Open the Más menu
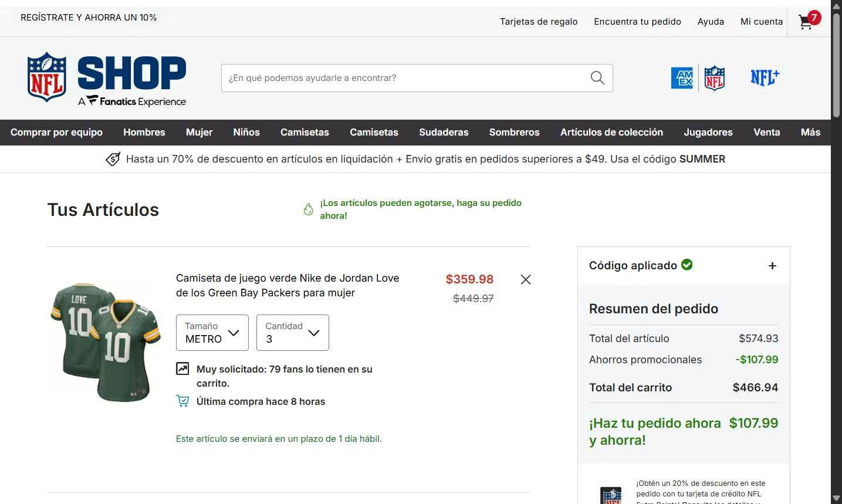Viewport: 842px width, 504px height. pos(810,133)
